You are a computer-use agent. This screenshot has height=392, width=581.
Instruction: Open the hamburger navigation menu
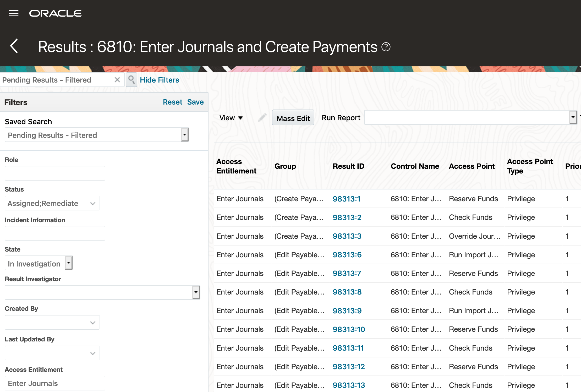coord(14,13)
